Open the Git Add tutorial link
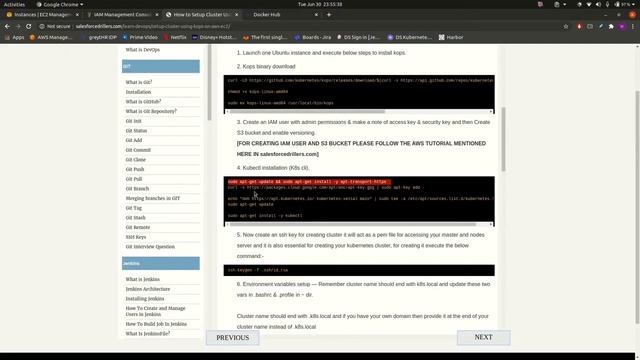 click(x=133, y=140)
